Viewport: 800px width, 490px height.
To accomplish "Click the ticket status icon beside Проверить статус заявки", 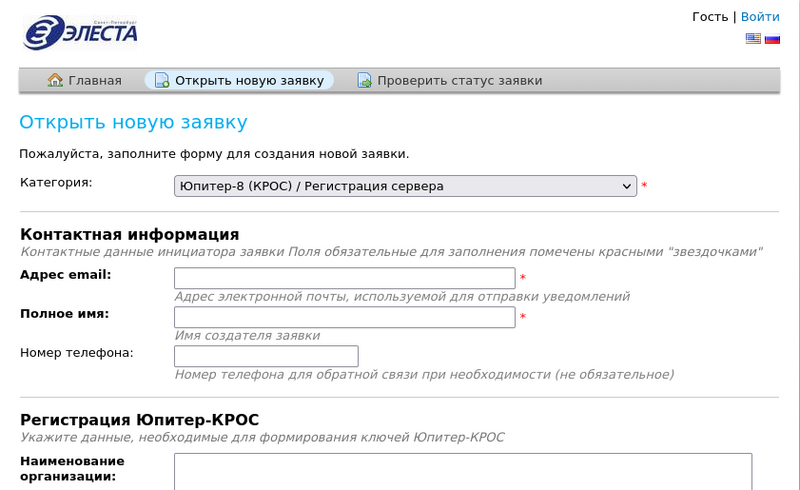I will click(364, 80).
